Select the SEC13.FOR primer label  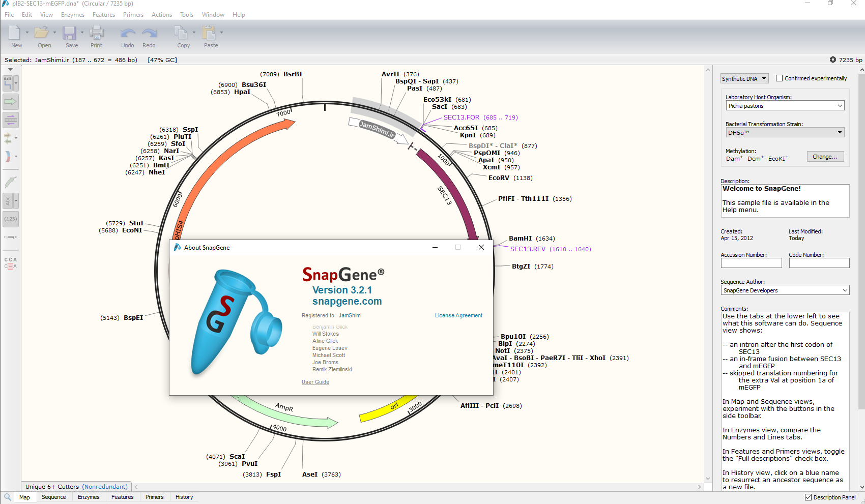coord(480,117)
